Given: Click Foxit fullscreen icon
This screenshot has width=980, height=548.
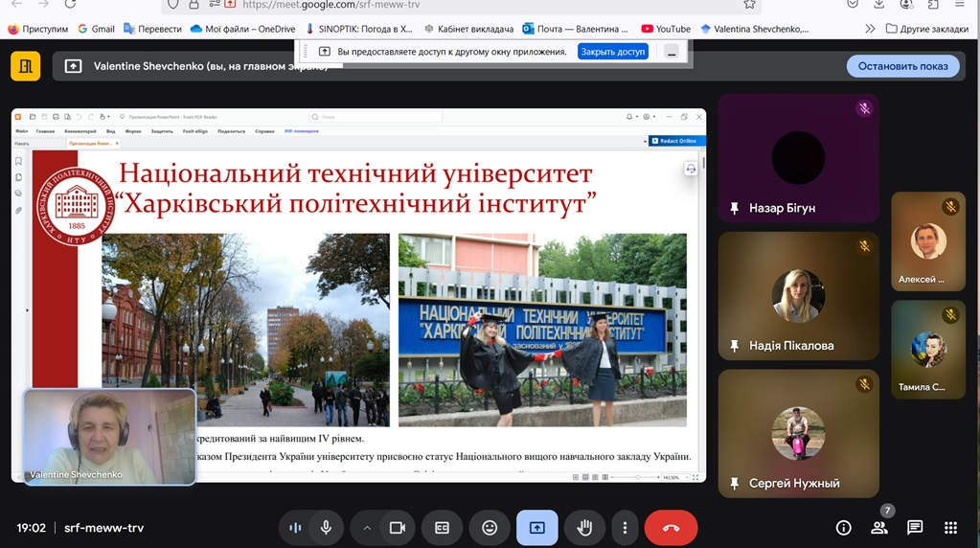Looking at the screenshot, I should pyautogui.click(x=695, y=477).
